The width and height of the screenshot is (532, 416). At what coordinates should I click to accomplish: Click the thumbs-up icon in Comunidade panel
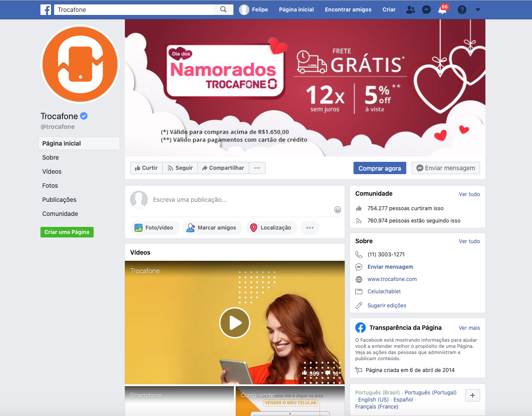(359, 208)
